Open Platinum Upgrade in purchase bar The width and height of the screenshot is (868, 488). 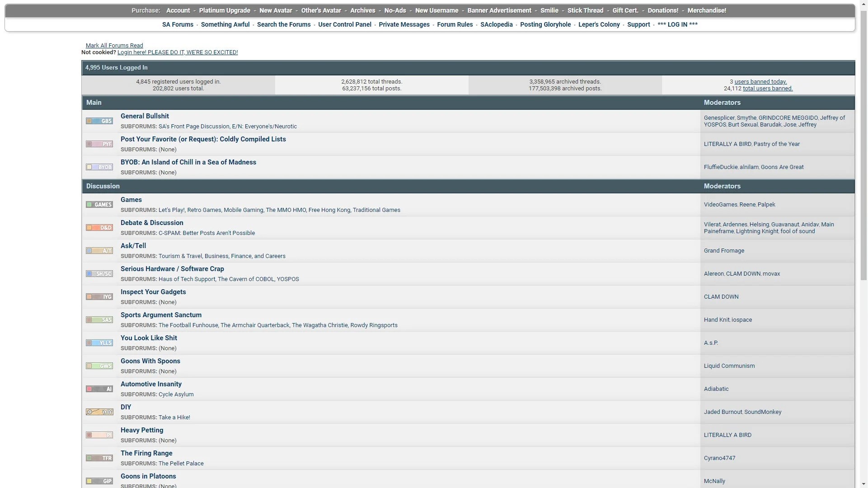225,10
